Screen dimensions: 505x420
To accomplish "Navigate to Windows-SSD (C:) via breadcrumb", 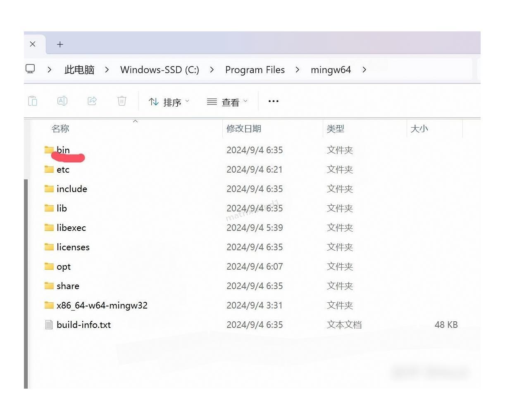I will (160, 69).
